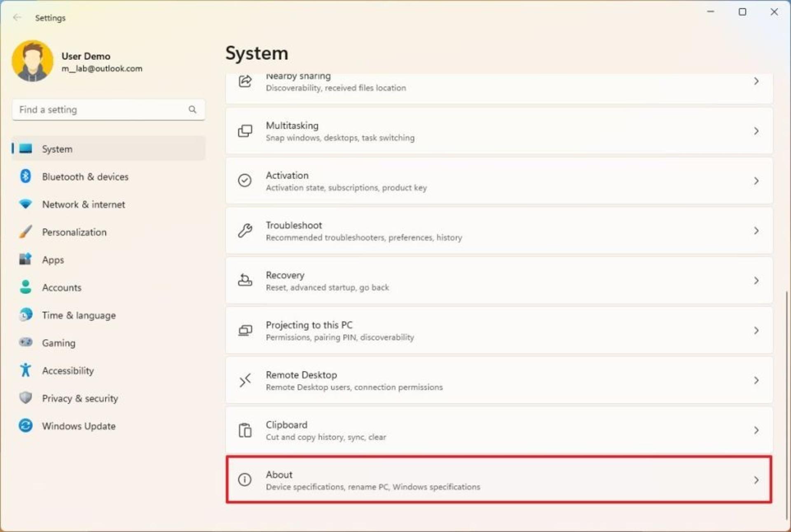
Task: Select System in the sidebar
Action: point(109,149)
